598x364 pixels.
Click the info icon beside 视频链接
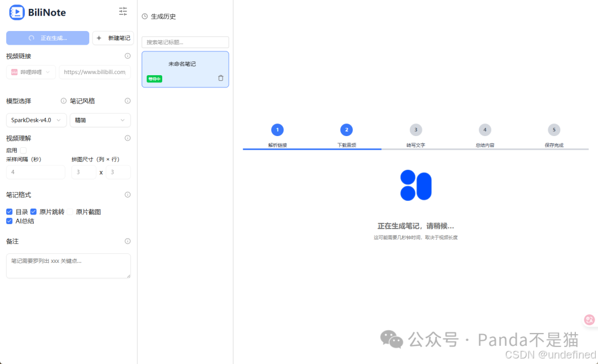[128, 56]
